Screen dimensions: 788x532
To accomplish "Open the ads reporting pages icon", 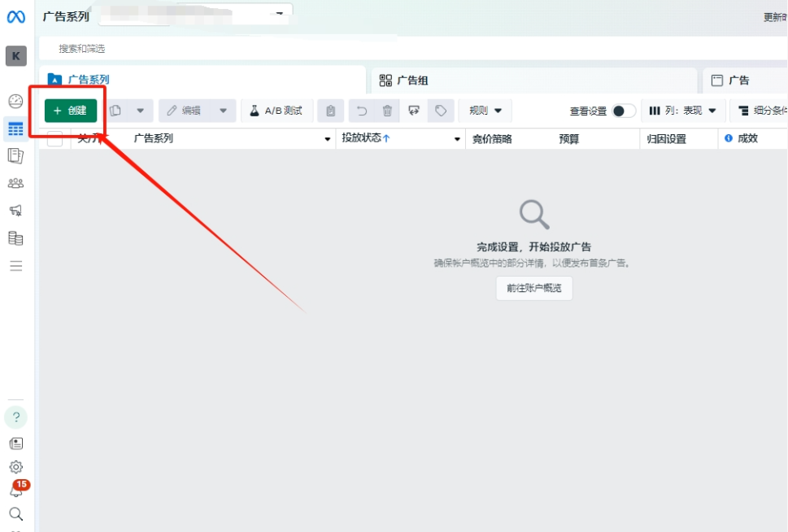I will point(15,156).
